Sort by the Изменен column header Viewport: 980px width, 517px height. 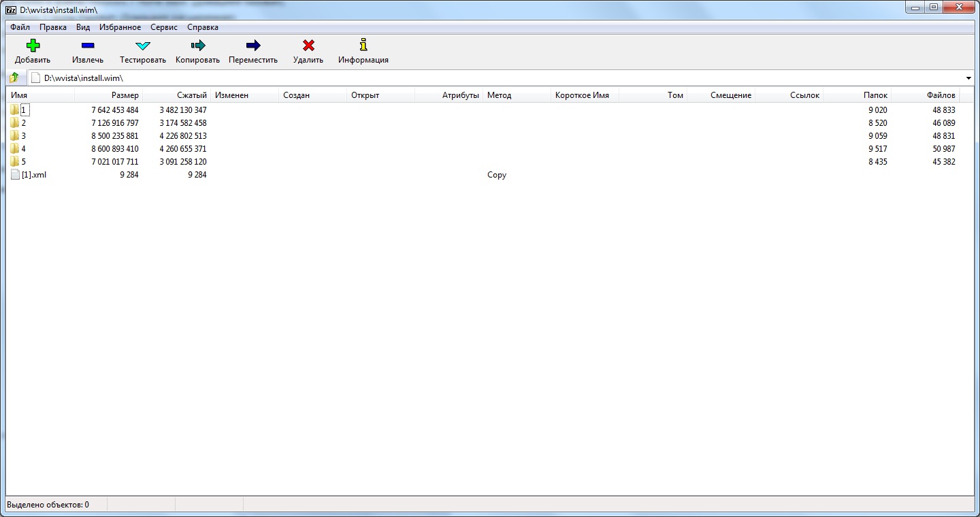pos(245,95)
